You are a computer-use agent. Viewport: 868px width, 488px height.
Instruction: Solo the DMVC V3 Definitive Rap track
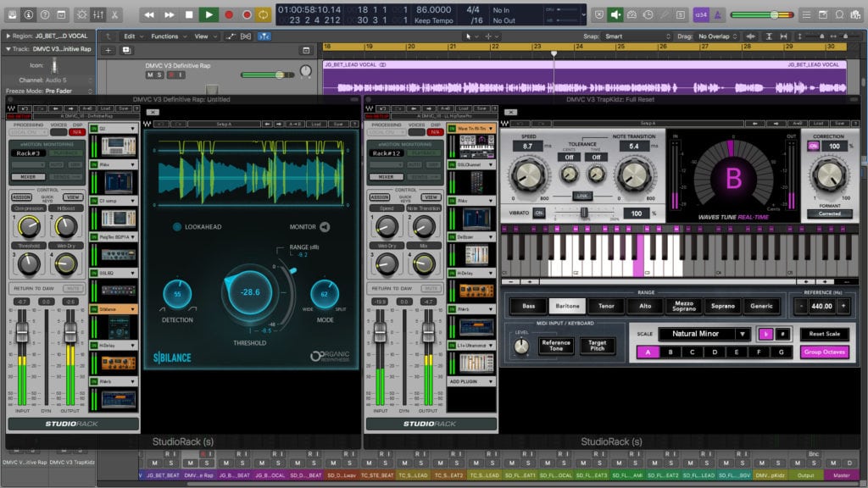pyautogui.click(x=159, y=75)
